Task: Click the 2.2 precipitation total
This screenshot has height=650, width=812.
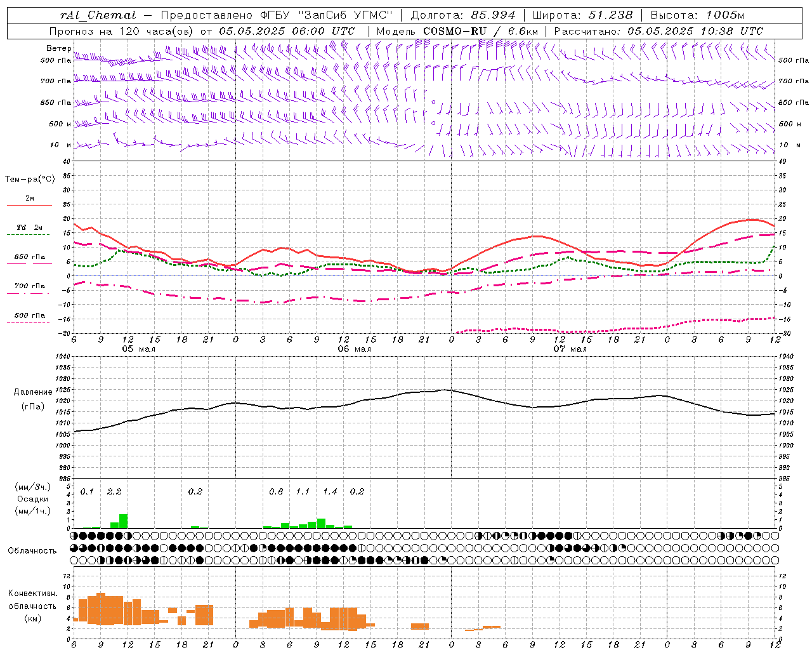Action: (x=114, y=491)
